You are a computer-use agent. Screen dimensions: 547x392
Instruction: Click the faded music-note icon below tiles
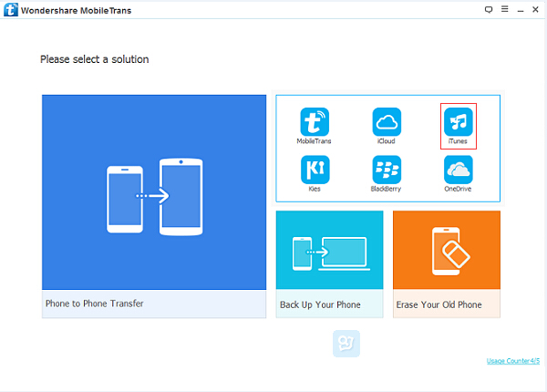pos(346,344)
